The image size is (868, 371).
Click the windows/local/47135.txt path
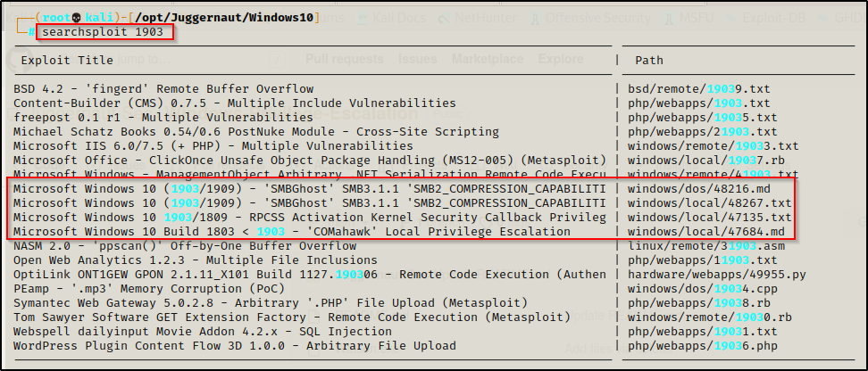coord(709,218)
